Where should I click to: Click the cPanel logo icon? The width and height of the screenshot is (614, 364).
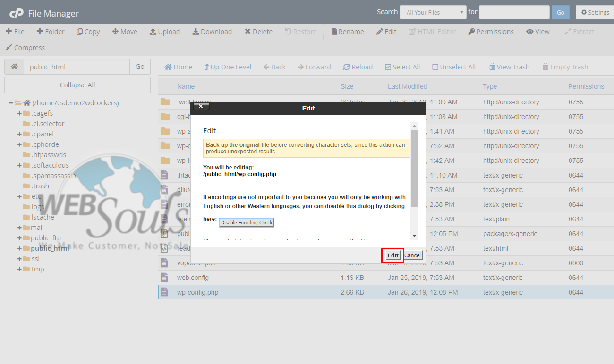pos(16,13)
